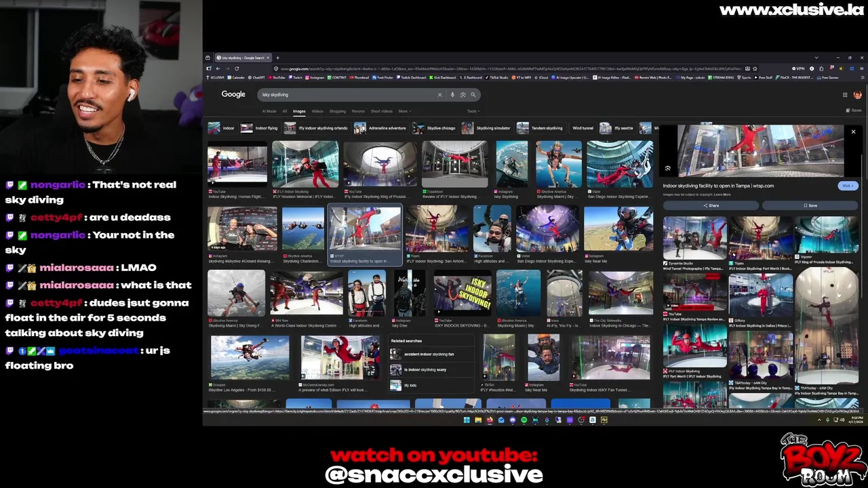Open Dynamite Studio wind tunnel photography thumbnail
The height and width of the screenshot is (488, 868).
click(694, 237)
